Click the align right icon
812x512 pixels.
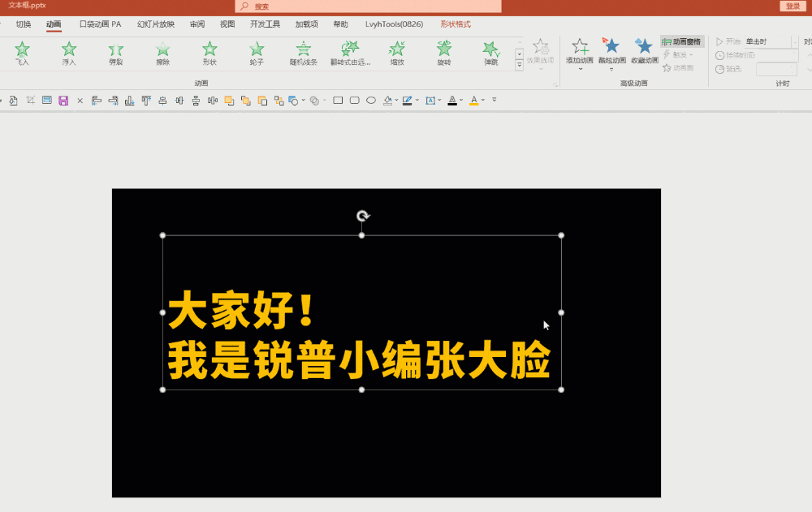click(113, 101)
